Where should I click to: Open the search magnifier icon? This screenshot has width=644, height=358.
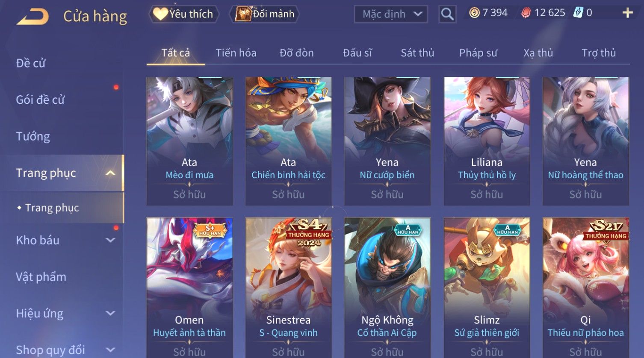coord(447,14)
